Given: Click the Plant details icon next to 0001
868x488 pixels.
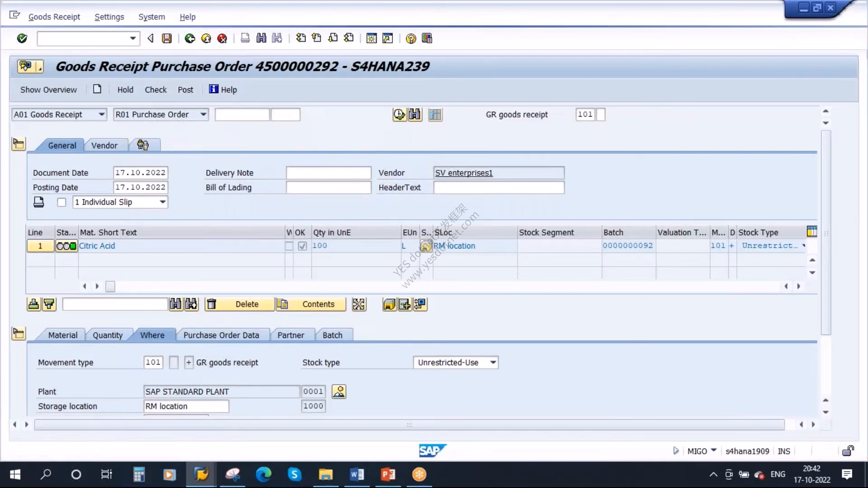Looking at the screenshot, I should coord(339,391).
